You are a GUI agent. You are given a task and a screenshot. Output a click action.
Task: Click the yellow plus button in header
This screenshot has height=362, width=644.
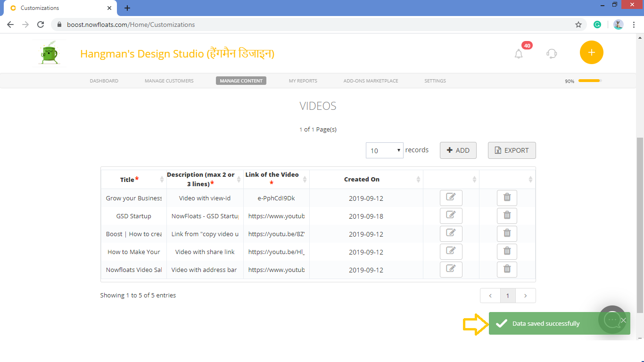pyautogui.click(x=591, y=52)
